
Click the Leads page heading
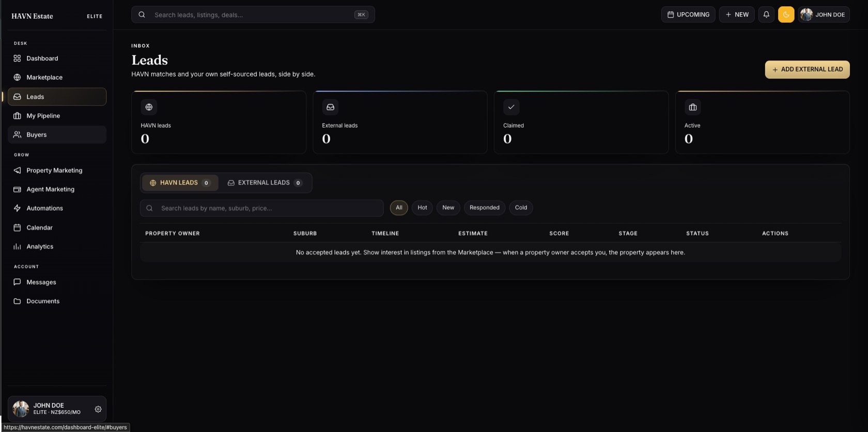click(x=150, y=60)
